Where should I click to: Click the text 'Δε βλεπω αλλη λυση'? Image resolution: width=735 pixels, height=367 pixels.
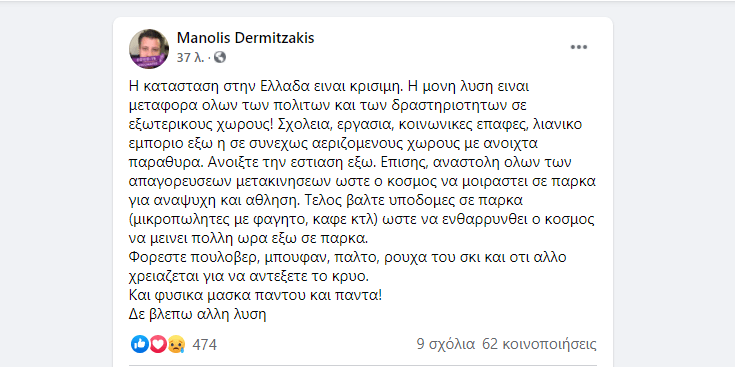tap(197, 315)
